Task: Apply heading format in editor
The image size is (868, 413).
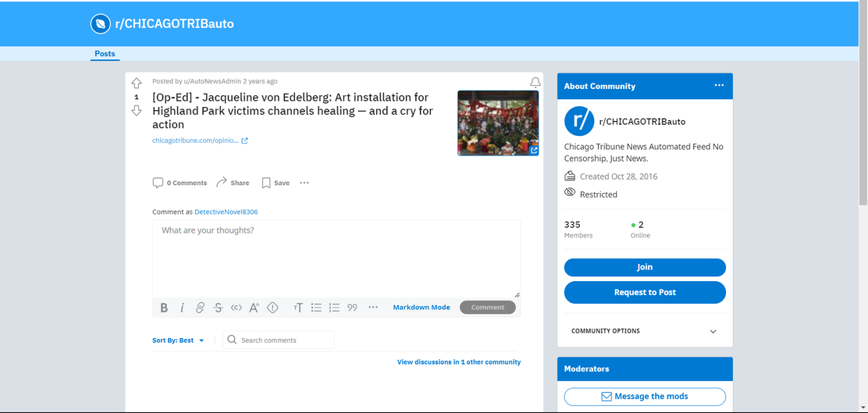Action: [298, 308]
